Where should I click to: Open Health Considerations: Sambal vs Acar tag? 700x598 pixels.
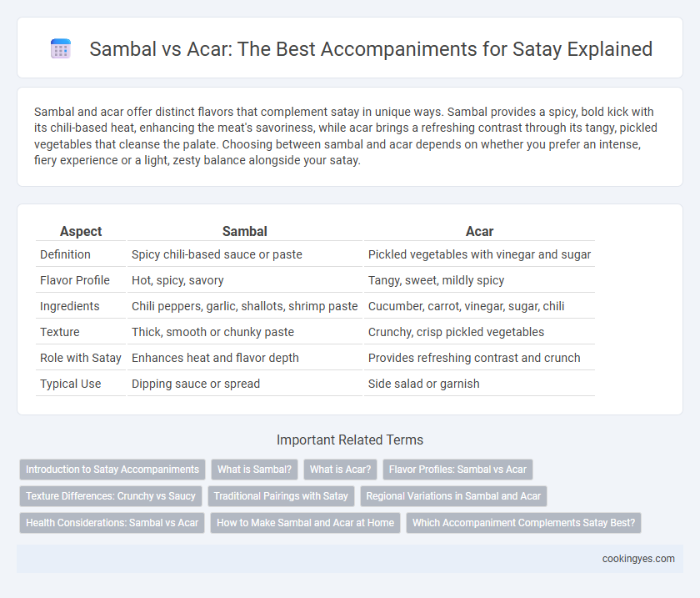[x=112, y=522]
